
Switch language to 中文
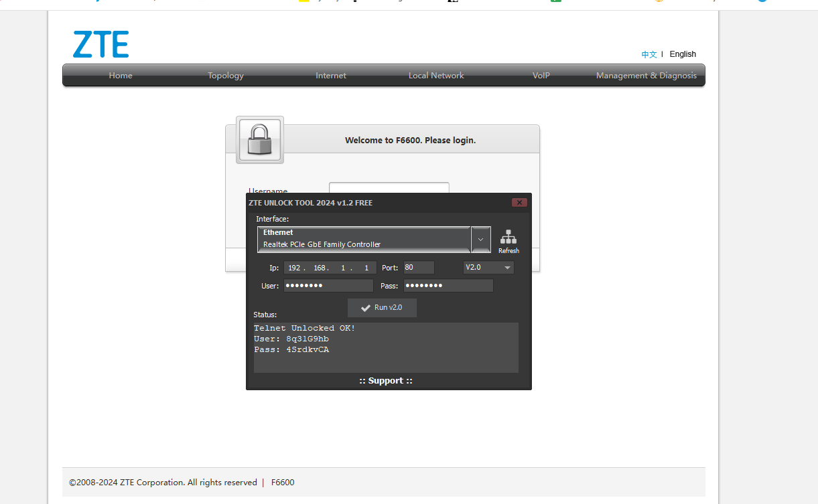[x=649, y=54]
